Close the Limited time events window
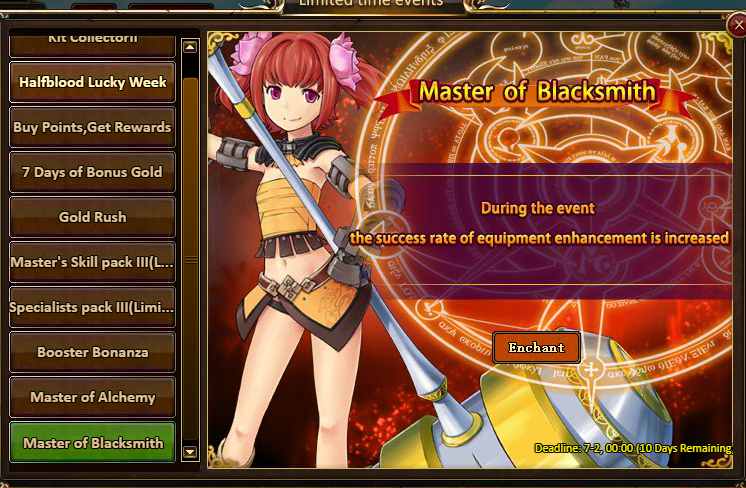 coord(738,25)
